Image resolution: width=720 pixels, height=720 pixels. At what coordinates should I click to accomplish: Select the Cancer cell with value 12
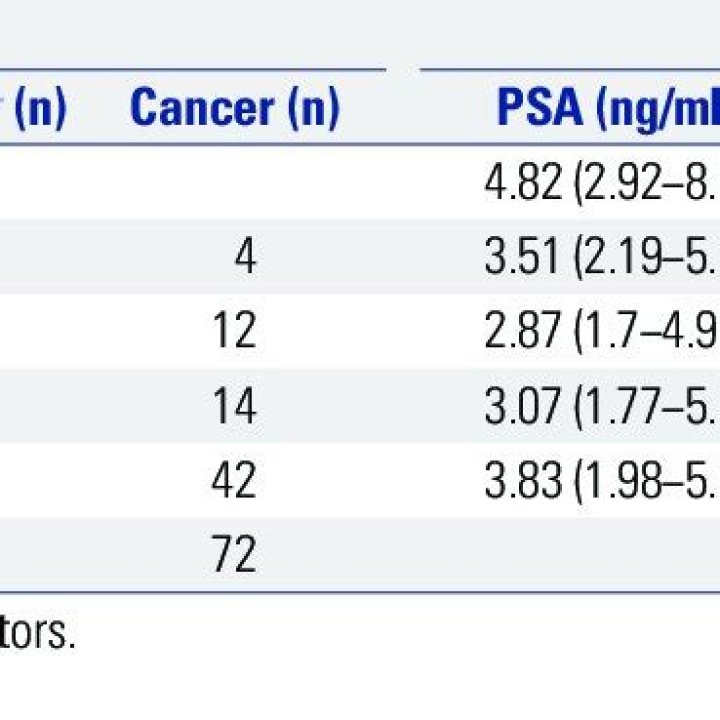[x=234, y=332]
